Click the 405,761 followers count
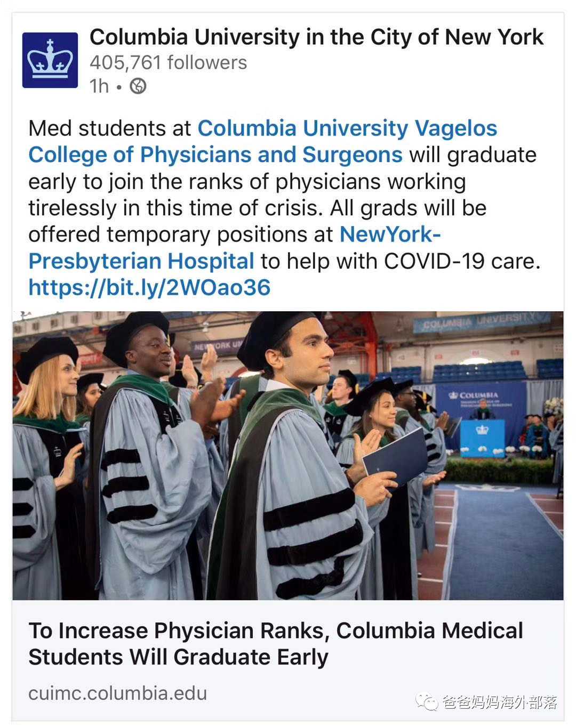 [168, 63]
